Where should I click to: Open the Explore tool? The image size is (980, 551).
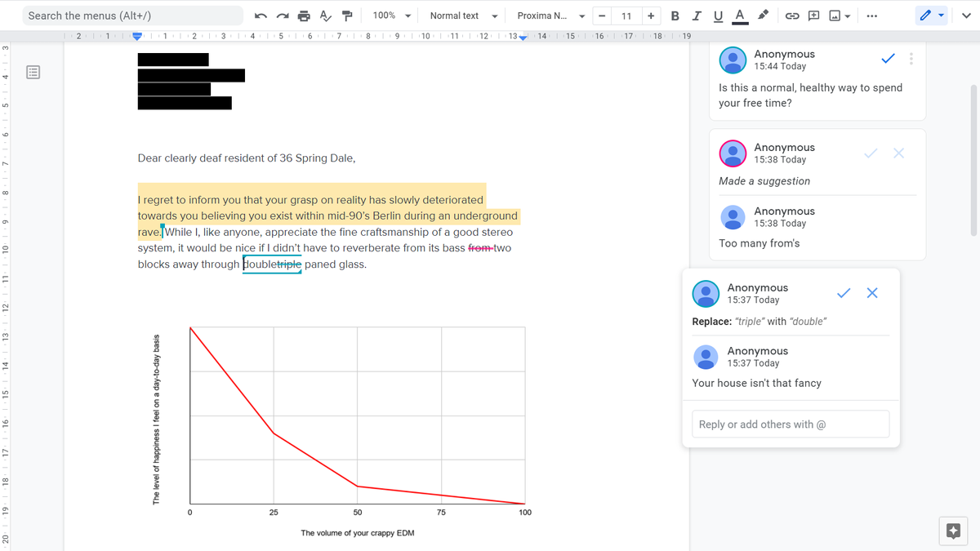pyautogui.click(x=952, y=531)
